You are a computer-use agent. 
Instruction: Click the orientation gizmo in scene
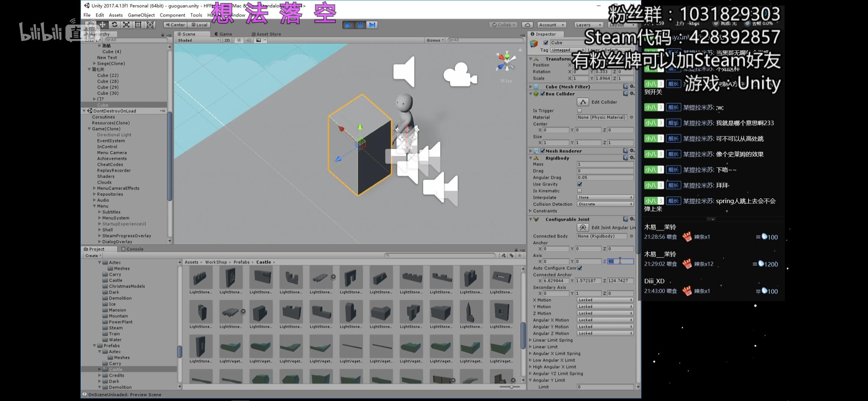(x=506, y=62)
